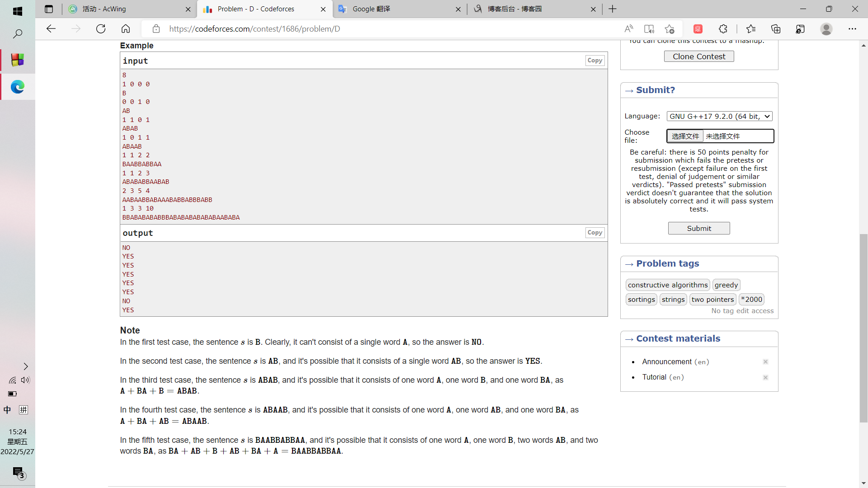Expand hidden taskbar icons chevron

[26, 366]
